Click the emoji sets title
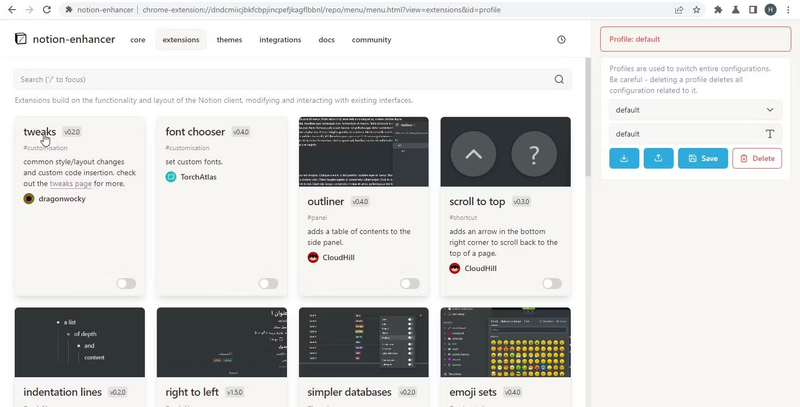800x407 pixels. (473, 392)
